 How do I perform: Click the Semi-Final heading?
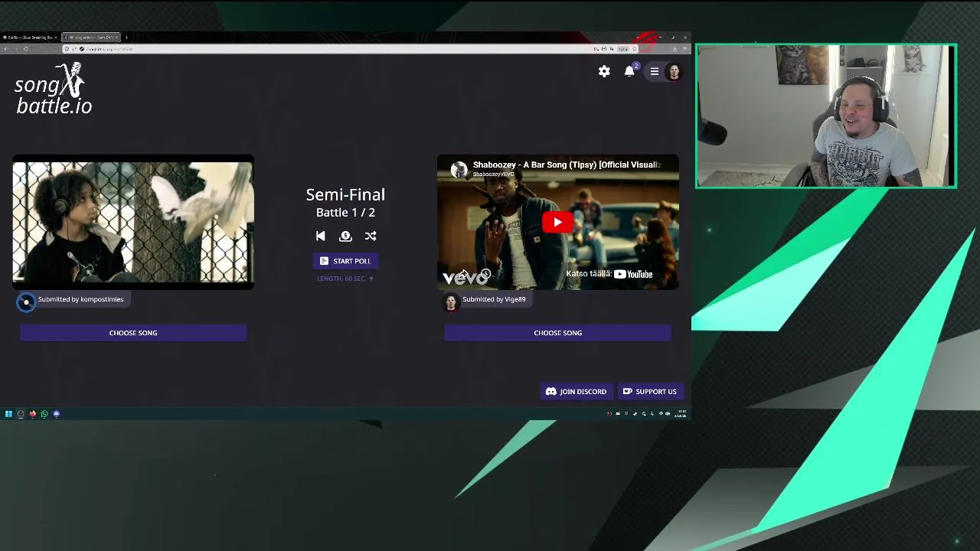[x=345, y=194]
